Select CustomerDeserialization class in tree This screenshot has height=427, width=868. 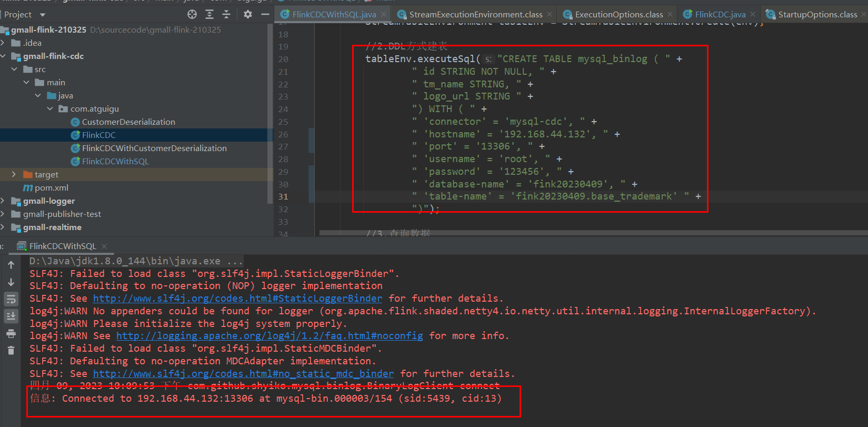point(128,122)
